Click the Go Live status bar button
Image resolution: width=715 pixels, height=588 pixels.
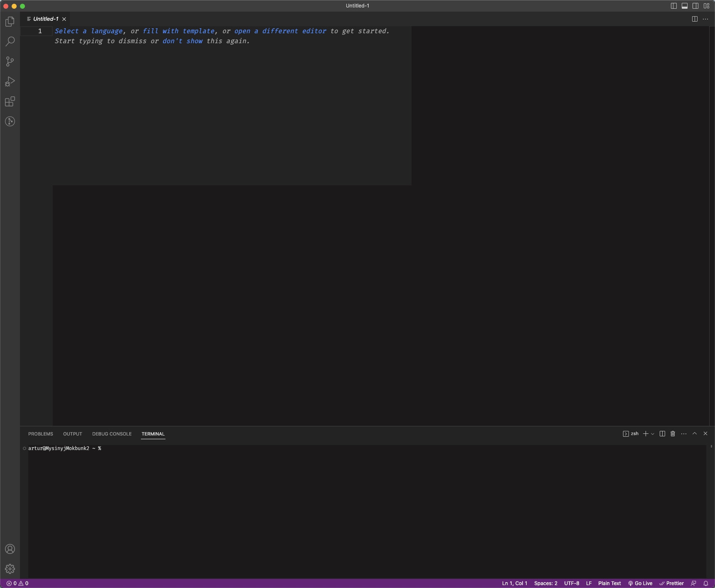(641, 583)
